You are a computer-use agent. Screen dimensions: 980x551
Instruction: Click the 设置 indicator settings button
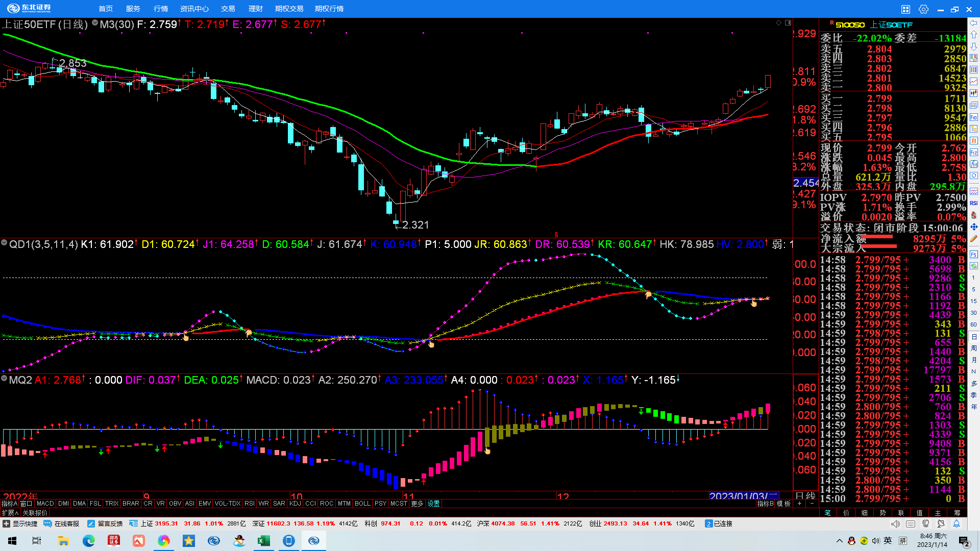pos(433,504)
